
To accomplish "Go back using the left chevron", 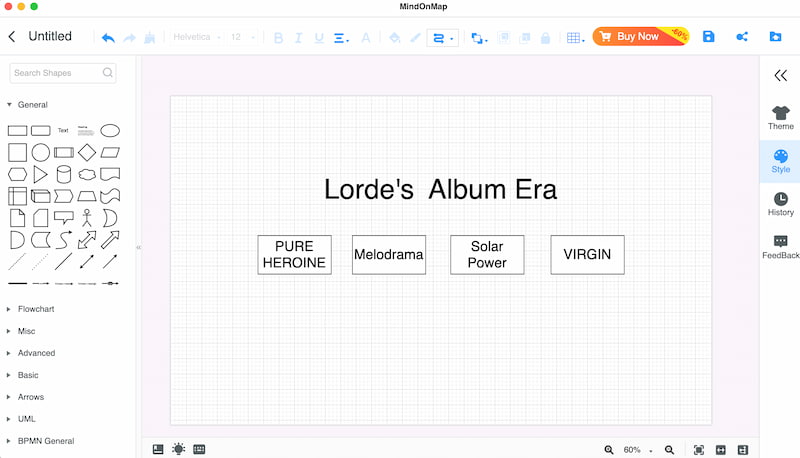I will 12,36.
